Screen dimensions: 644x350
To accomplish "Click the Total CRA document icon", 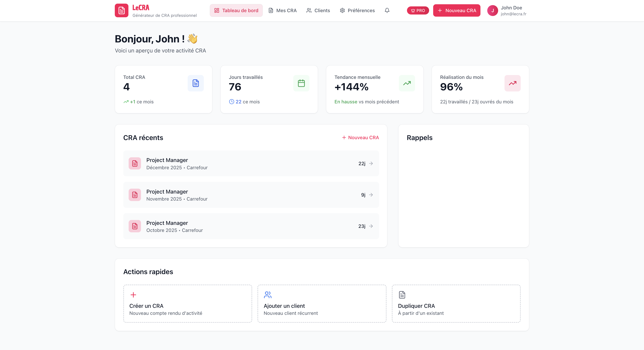I will click(195, 83).
